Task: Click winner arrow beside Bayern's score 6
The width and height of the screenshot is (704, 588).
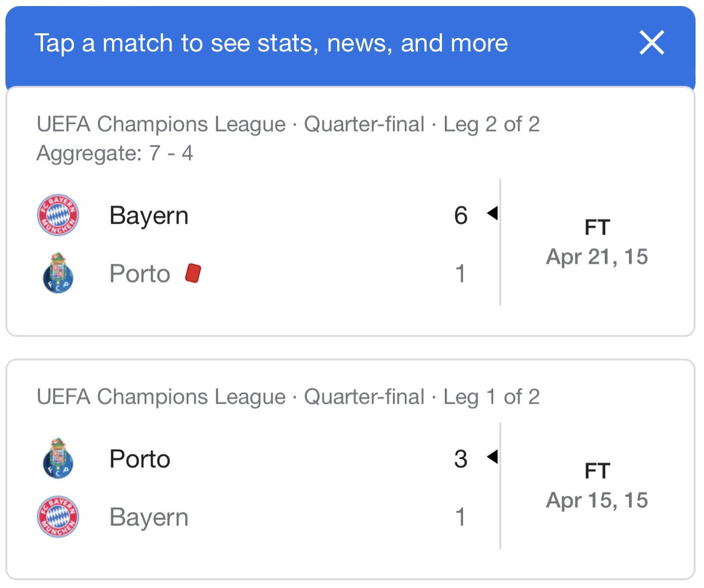Action: coord(492,214)
